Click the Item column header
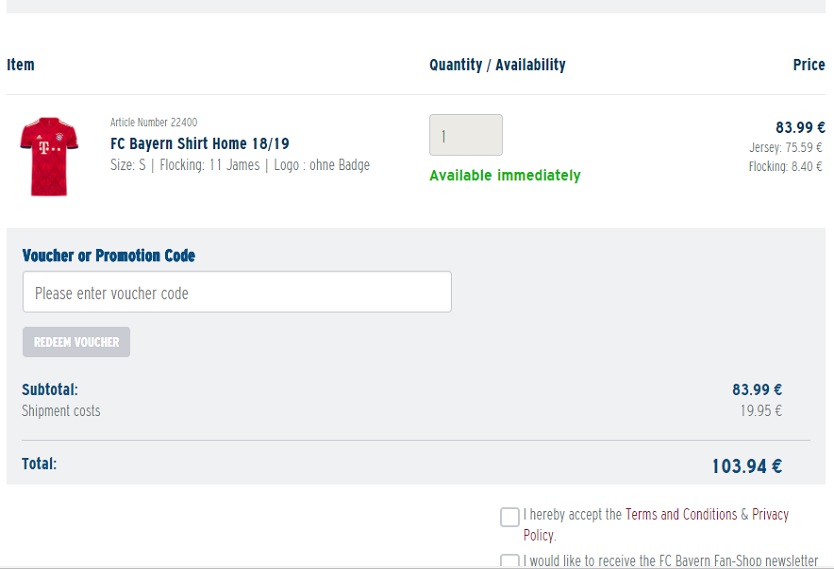The height and width of the screenshot is (569, 834). [20, 65]
